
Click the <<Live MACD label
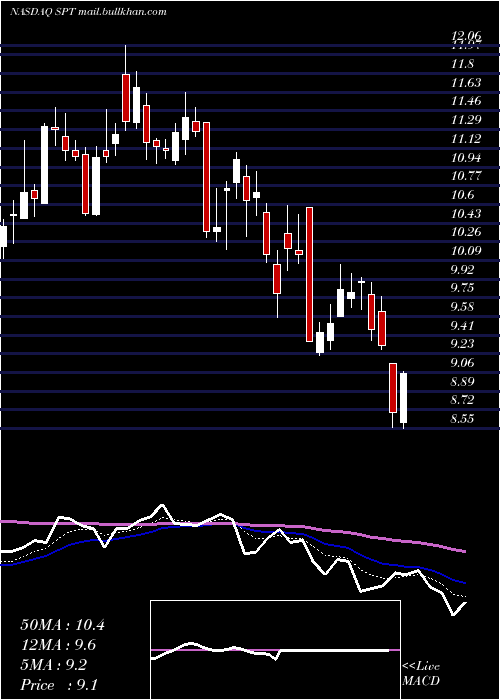click(421, 674)
